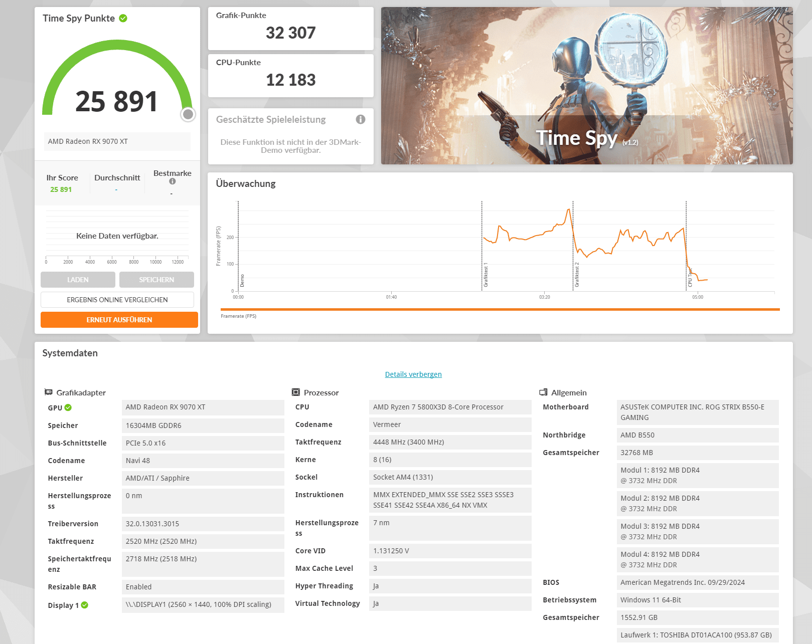
Task: Click the CPU Test marker in chart
Action: click(690, 277)
